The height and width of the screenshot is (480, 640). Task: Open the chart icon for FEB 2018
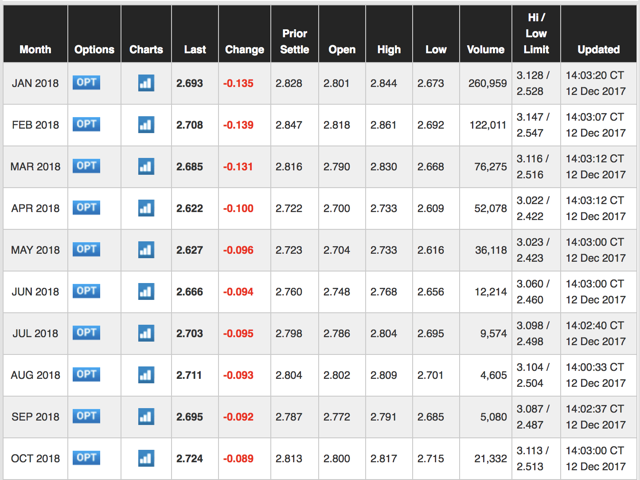coord(146,124)
